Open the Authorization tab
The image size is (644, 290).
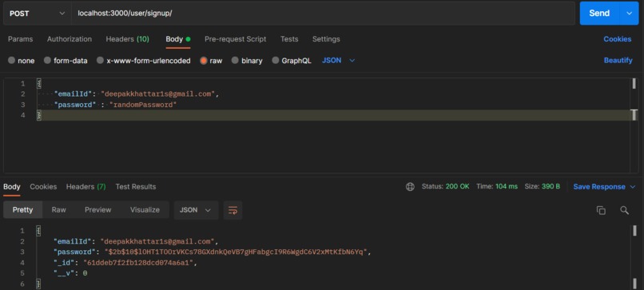70,39
